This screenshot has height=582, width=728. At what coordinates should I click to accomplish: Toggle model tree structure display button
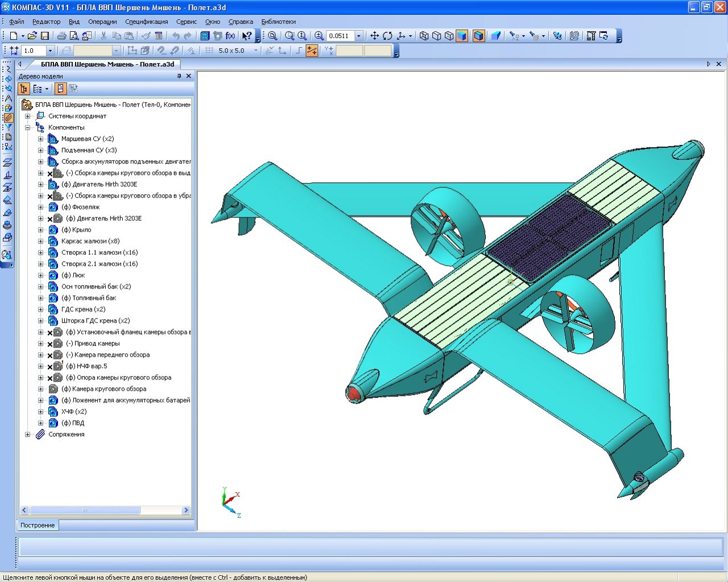(24, 89)
